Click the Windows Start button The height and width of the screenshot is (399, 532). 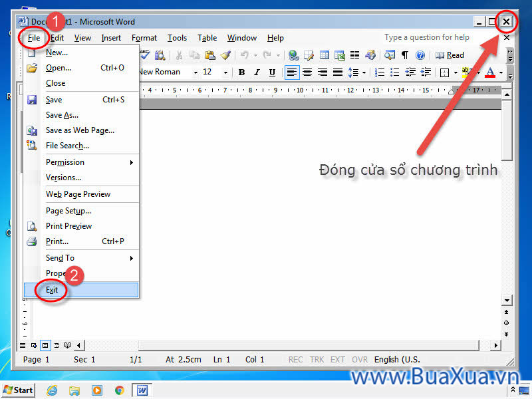point(19,390)
